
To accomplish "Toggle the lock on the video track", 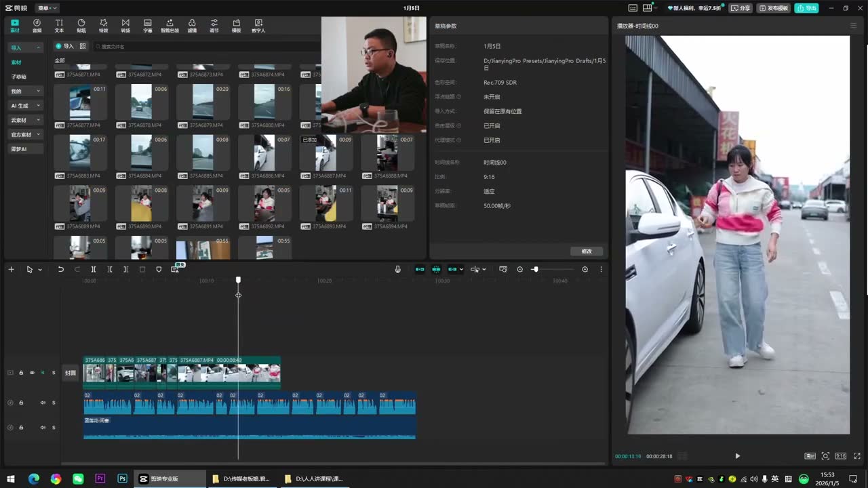I will pyautogui.click(x=21, y=373).
